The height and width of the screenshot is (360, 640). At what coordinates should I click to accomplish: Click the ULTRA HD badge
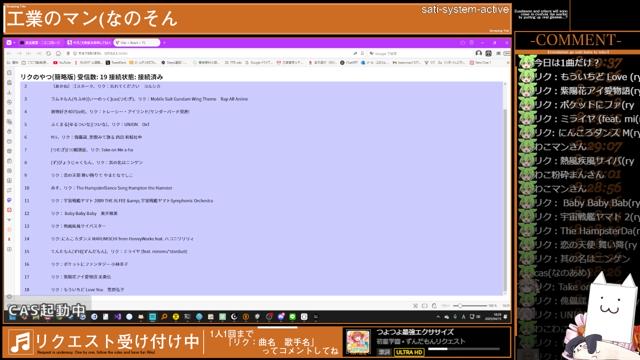point(409,352)
